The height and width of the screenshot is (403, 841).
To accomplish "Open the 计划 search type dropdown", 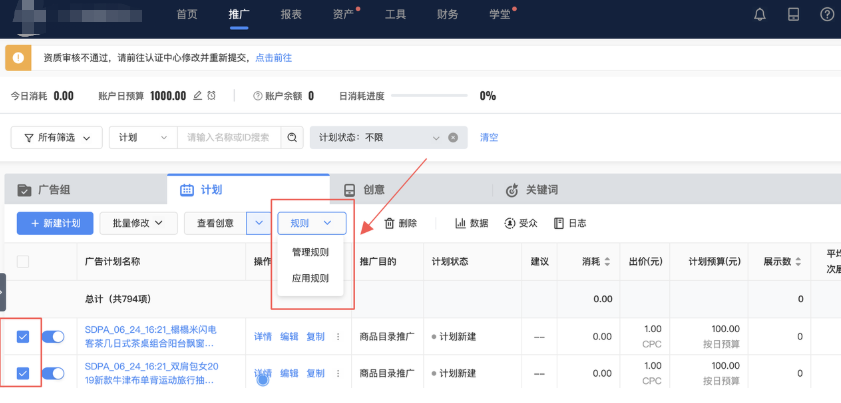I will tap(143, 138).
